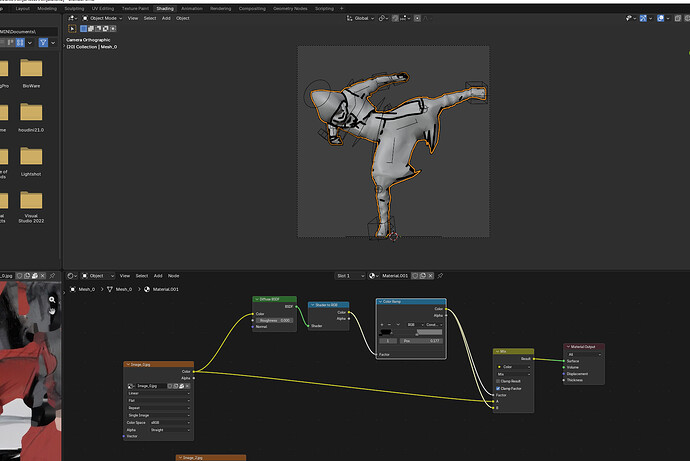Open the Node menu in shader editor
The image size is (690, 461).
pyautogui.click(x=173, y=276)
